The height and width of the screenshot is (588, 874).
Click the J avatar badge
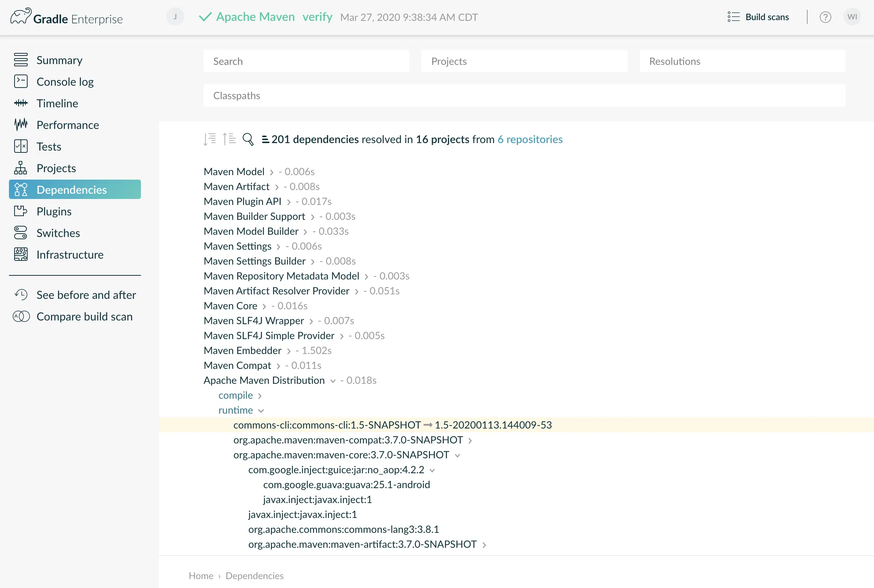pos(175,17)
